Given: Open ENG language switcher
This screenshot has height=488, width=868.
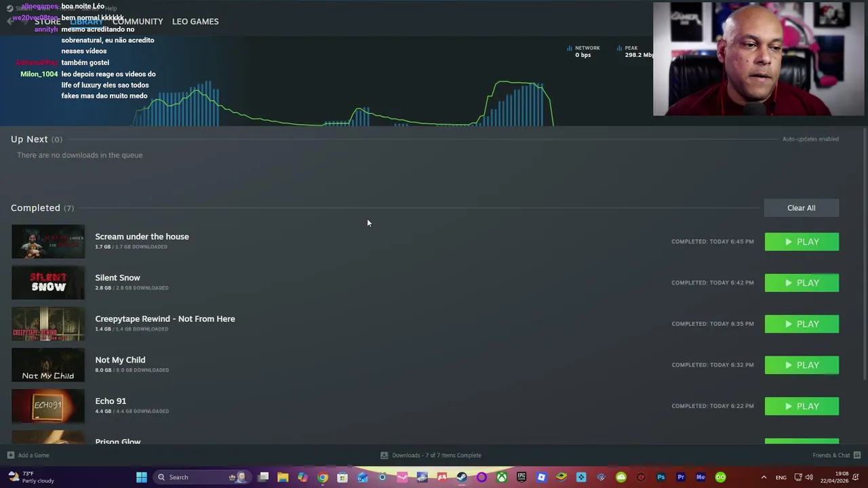Looking at the screenshot, I should [x=781, y=477].
